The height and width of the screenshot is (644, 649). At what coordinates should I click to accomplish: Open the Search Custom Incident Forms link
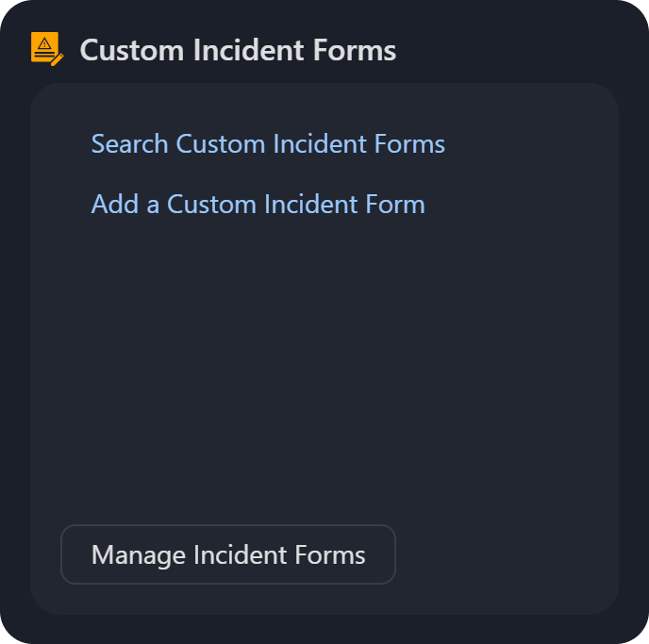(268, 144)
